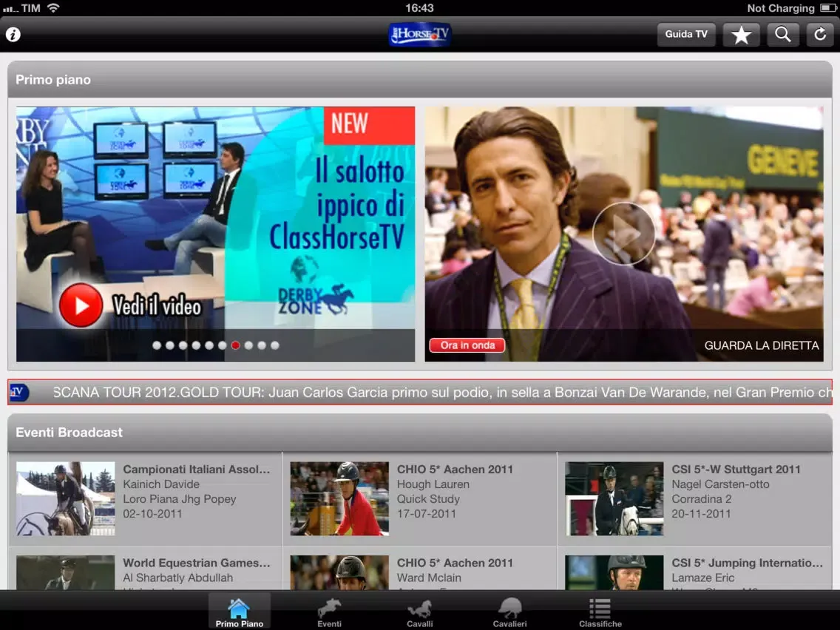Tap the battery status icon
Image resolution: width=840 pixels, height=630 pixels.
(827, 8)
